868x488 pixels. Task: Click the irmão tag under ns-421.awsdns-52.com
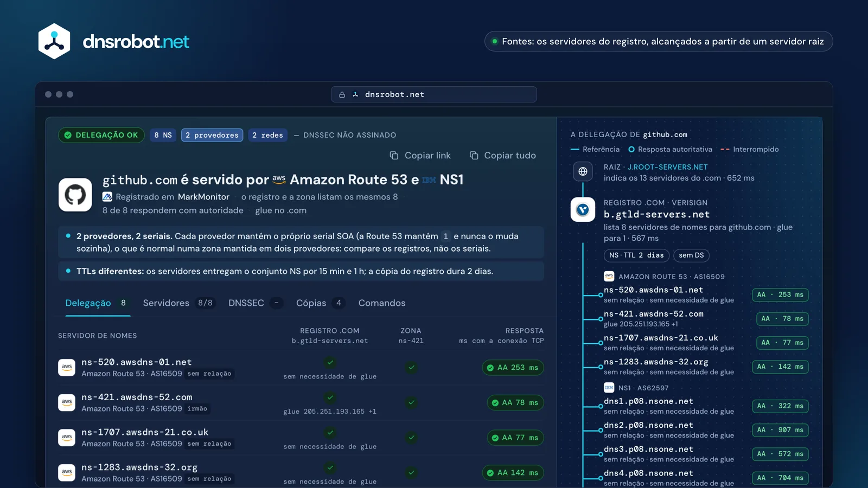click(x=197, y=409)
